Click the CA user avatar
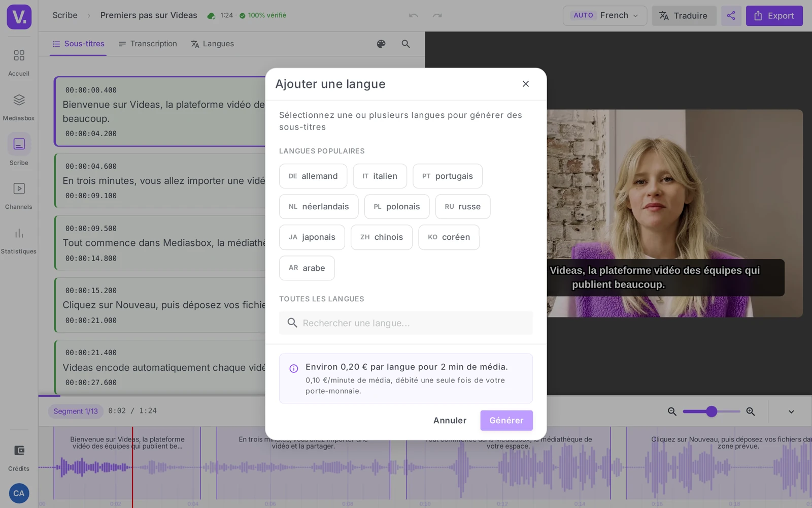The height and width of the screenshot is (508, 812). (x=19, y=493)
